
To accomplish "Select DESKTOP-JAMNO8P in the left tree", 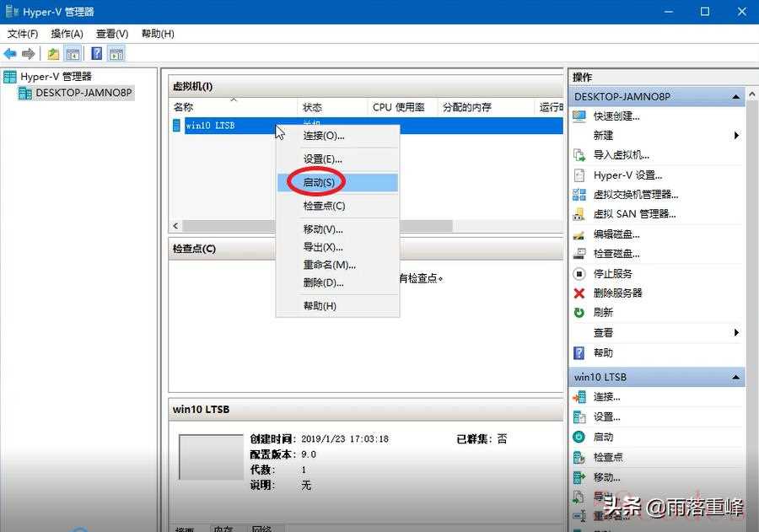I will point(83,93).
